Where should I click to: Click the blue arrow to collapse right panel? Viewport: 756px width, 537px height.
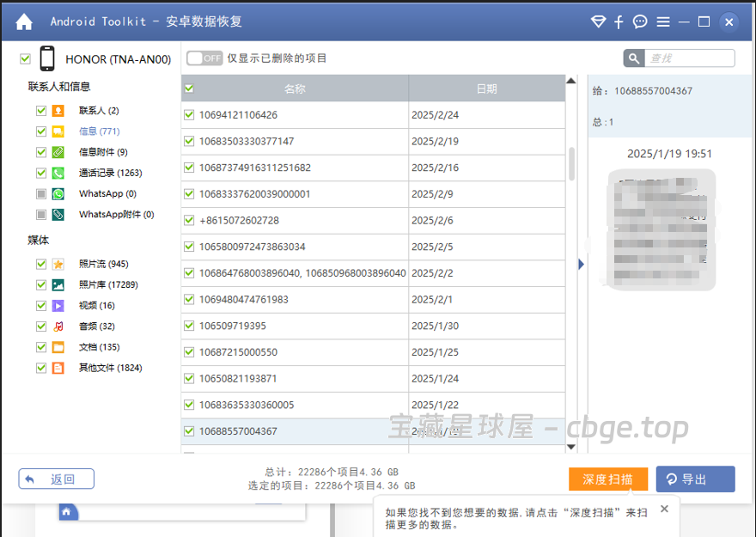coord(582,265)
